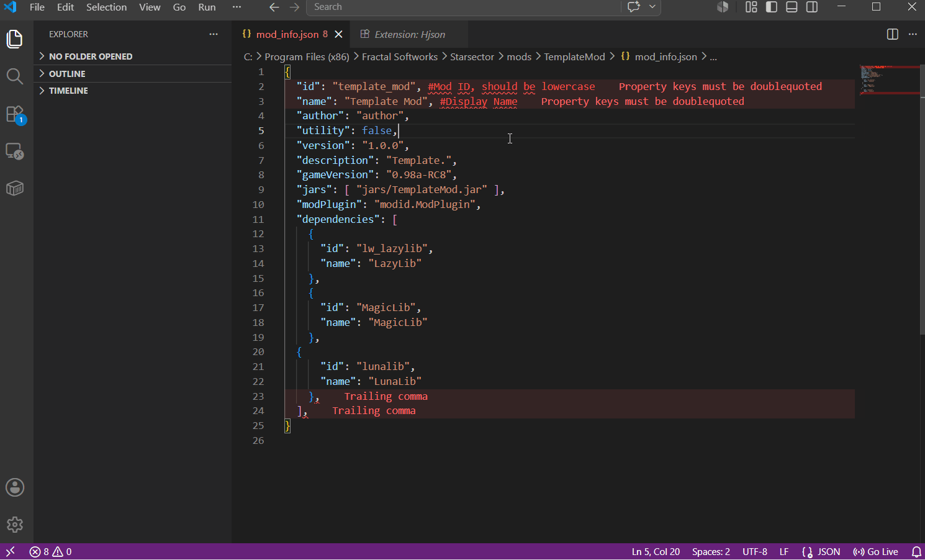Open the Manage gear icon
This screenshot has width=925, height=560.
click(15, 525)
